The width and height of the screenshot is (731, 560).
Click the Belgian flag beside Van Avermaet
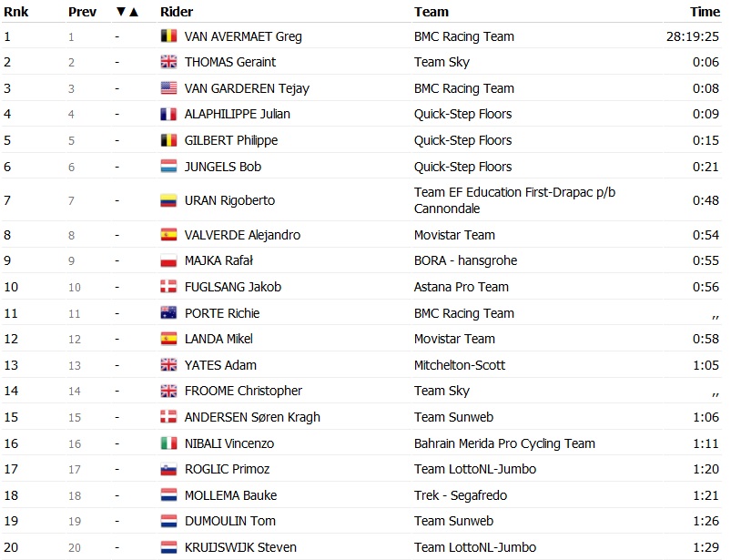(x=168, y=36)
